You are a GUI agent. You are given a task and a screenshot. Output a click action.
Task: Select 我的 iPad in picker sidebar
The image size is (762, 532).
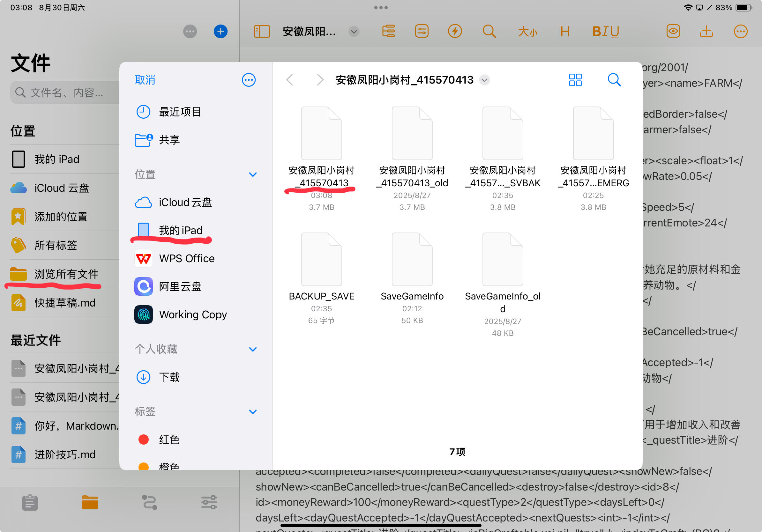(196, 230)
